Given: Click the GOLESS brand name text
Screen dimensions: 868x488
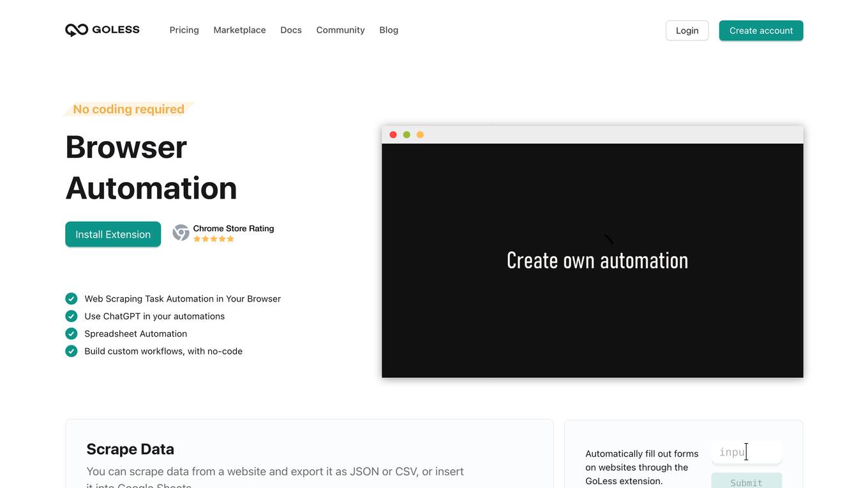Looking at the screenshot, I should pyautogui.click(x=116, y=30).
